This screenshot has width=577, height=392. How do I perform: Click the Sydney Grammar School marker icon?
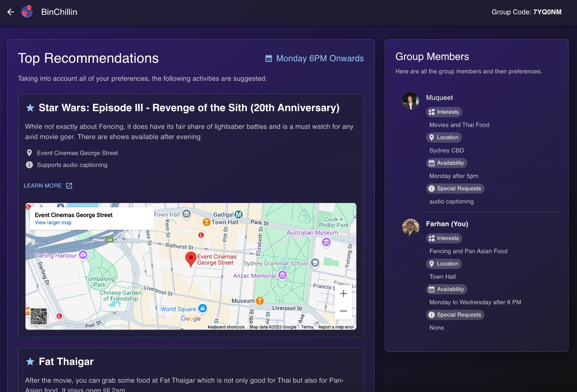coord(315,263)
